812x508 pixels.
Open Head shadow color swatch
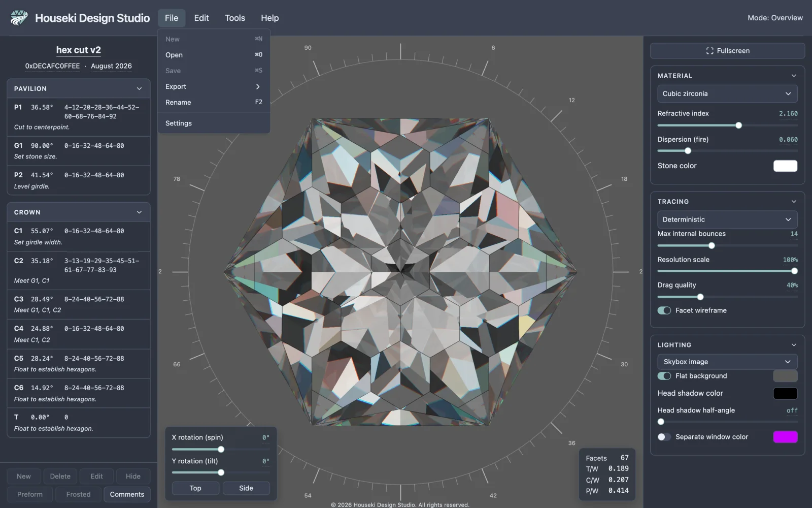click(785, 393)
